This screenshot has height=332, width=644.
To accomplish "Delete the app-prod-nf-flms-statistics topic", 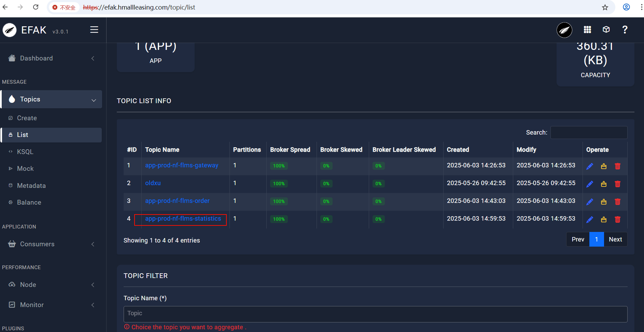I will click(617, 220).
